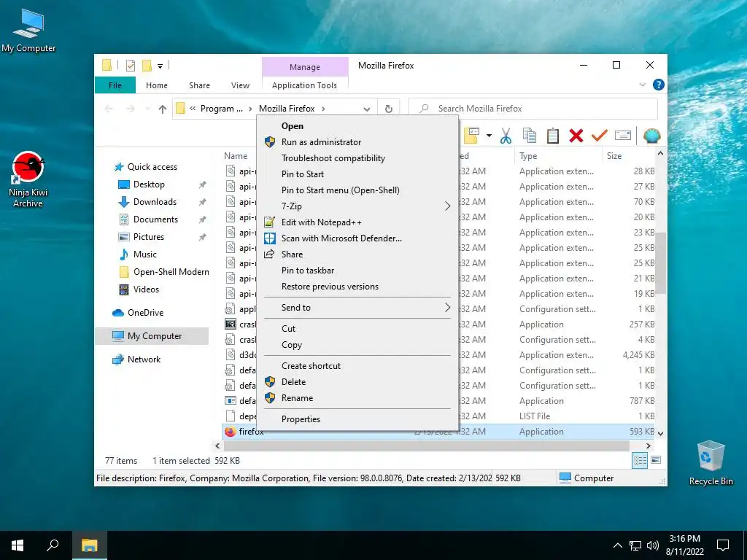Select the Recycle Bin desktop icon
Screen dimensions: 747x560
[x=711, y=463]
